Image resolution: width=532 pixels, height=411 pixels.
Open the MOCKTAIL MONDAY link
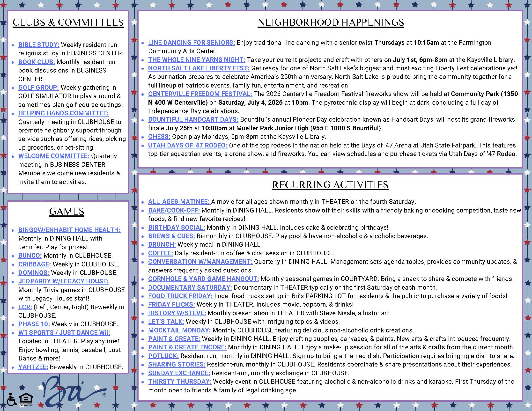point(179,330)
